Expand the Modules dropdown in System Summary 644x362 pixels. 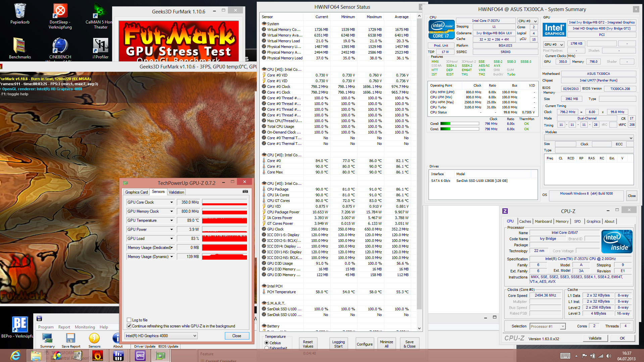(589, 138)
